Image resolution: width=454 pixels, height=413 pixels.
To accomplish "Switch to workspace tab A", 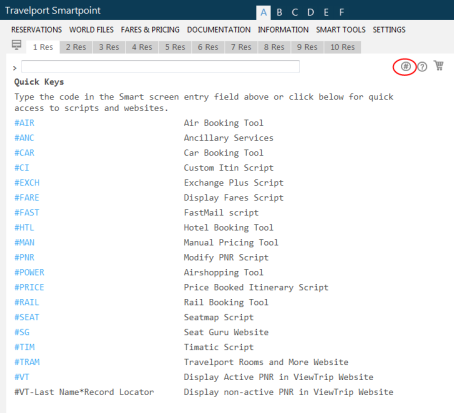I will click(263, 13).
